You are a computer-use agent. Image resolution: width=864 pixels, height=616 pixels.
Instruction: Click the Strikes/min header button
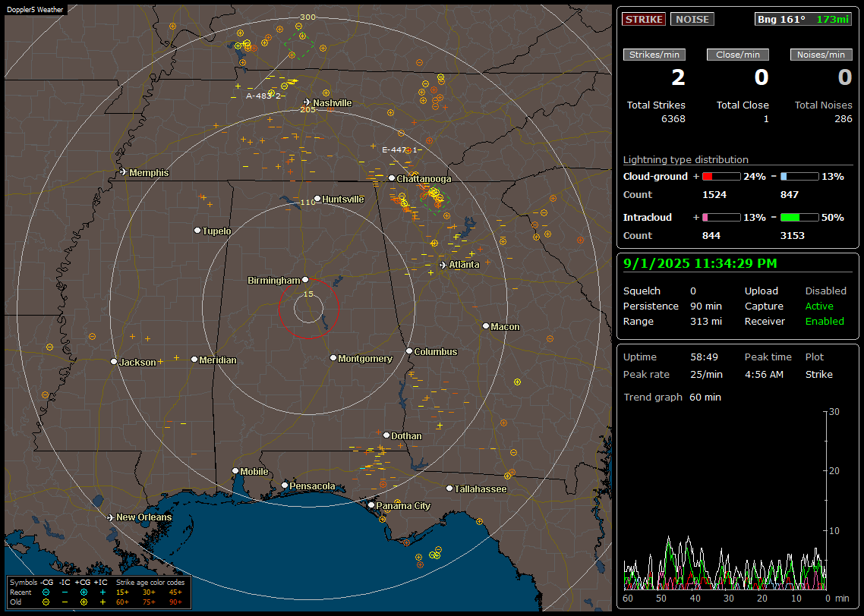coord(654,55)
